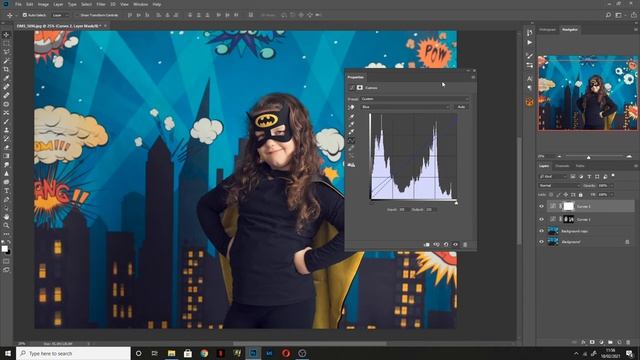Viewport: 640px width, 360px height.
Task: Open the Layers panel flyout menu
Action: point(636,166)
